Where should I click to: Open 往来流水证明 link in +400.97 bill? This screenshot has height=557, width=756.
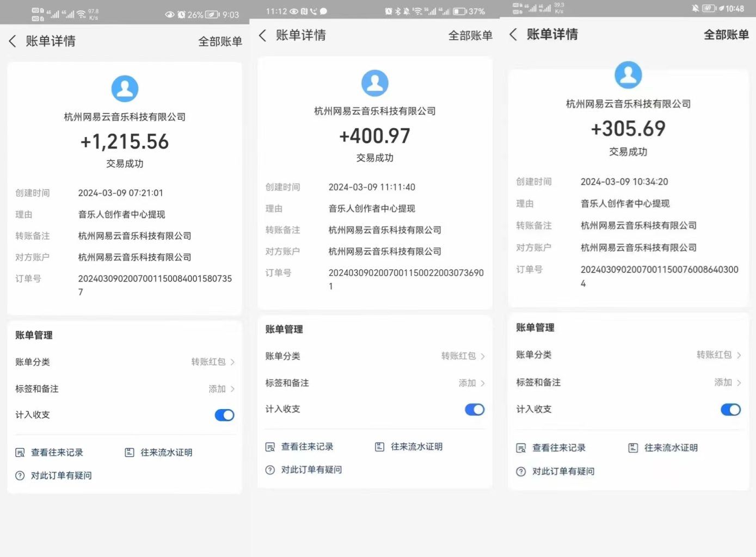point(416,447)
